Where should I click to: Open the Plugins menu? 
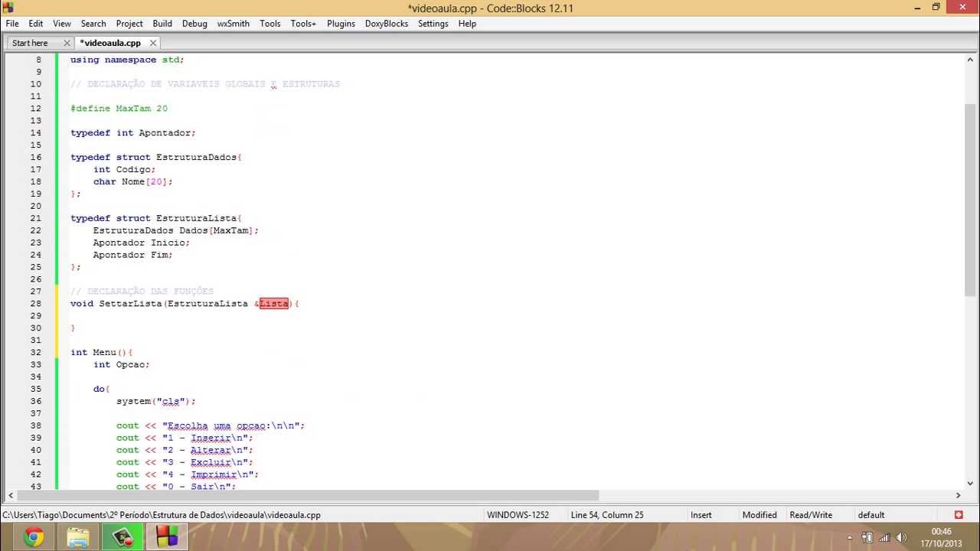tap(341, 24)
